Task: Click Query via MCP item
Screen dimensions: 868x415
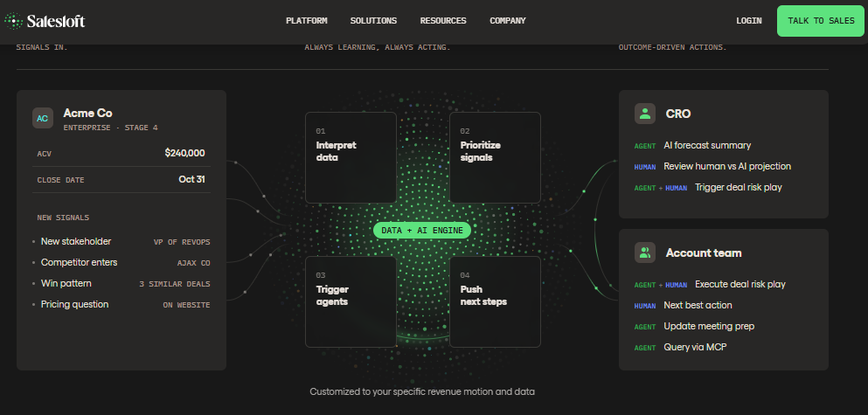Action: 695,348
